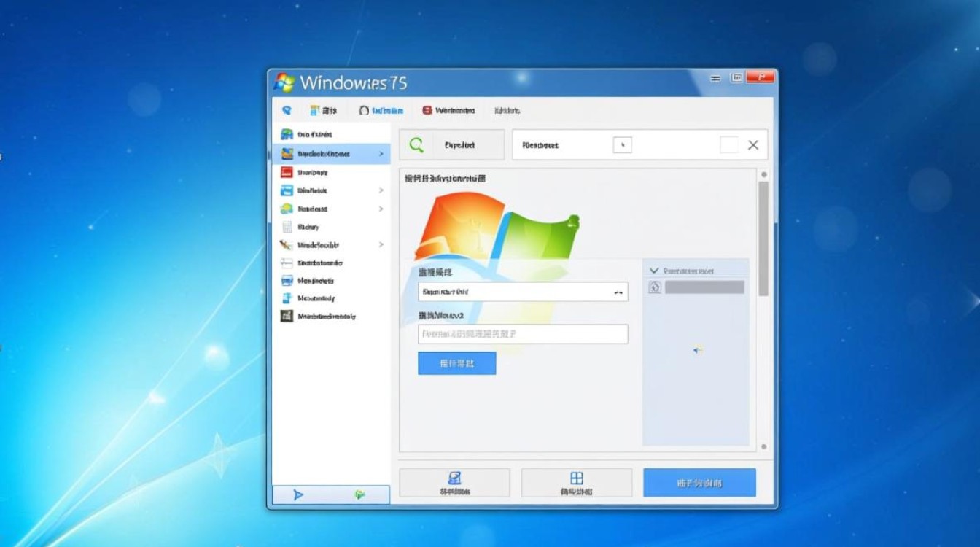
Task: Click the four-square grid icon bottom button
Action: click(x=576, y=483)
